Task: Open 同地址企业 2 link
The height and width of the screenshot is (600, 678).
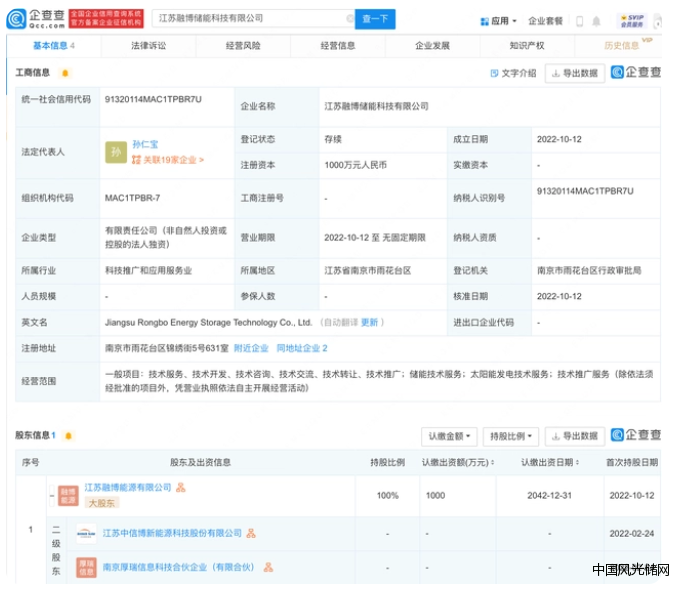Action: coord(302,348)
